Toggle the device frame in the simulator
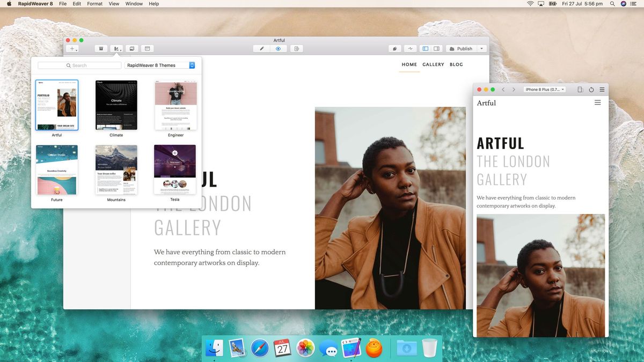Image resolution: width=644 pixels, height=362 pixels. click(x=580, y=90)
